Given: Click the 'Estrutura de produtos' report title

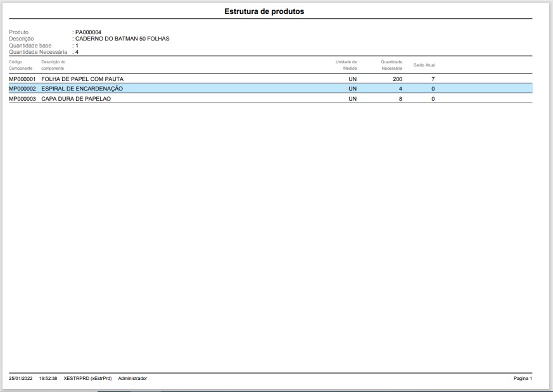Looking at the screenshot, I should coord(265,11).
